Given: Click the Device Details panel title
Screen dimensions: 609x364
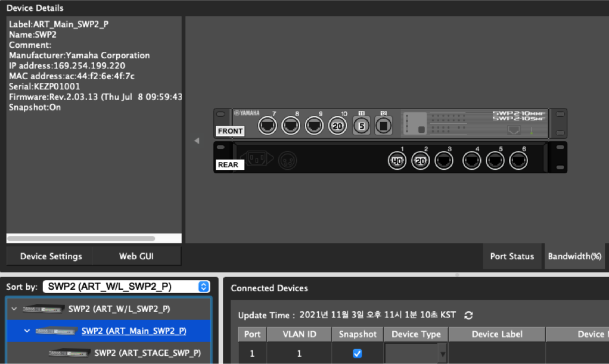Looking at the screenshot, I should (35, 8).
